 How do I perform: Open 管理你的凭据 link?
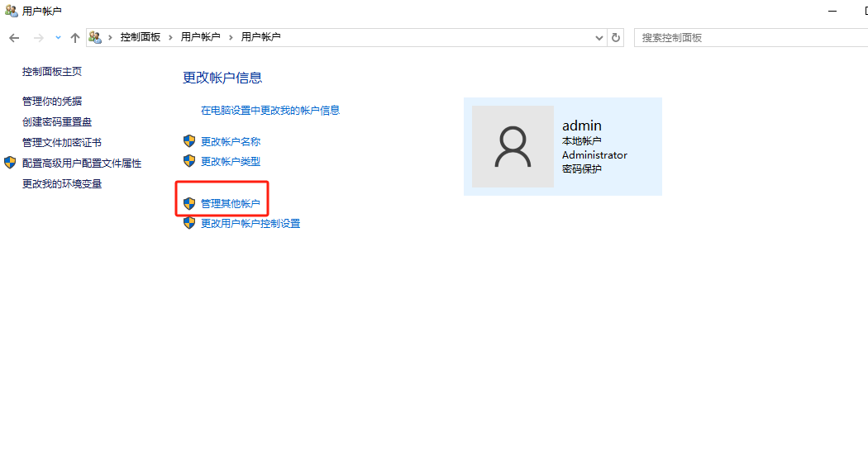[52, 102]
